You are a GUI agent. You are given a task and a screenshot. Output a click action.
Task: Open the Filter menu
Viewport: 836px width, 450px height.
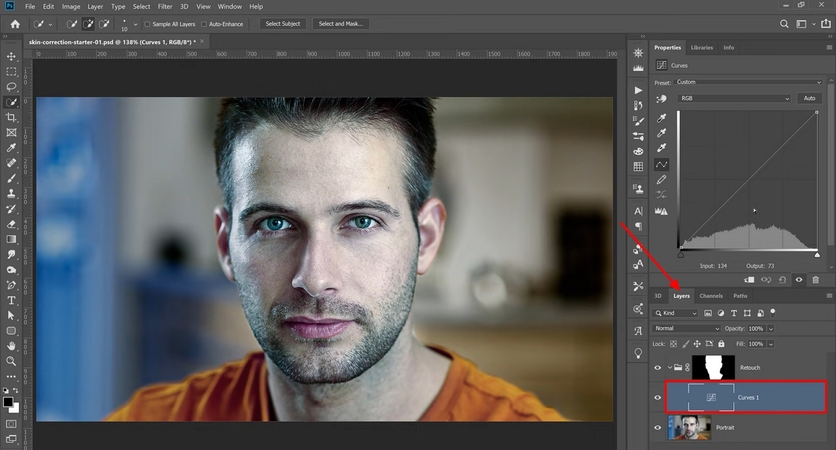(x=164, y=6)
